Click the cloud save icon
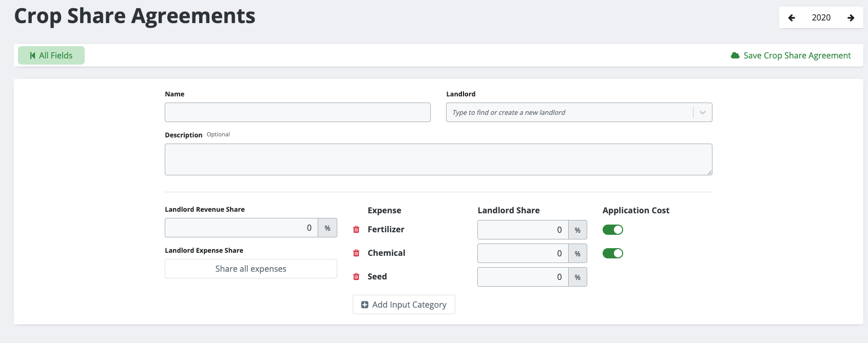 [735, 55]
